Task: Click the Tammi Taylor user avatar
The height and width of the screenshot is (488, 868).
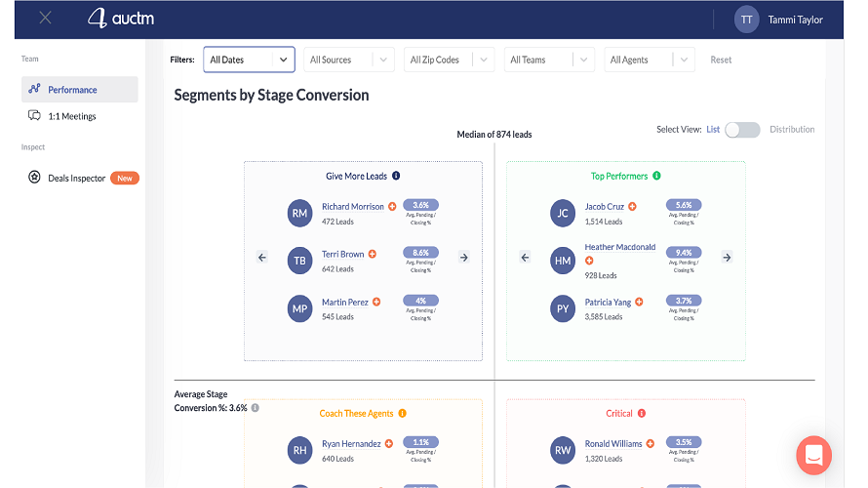Action: [x=746, y=19]
